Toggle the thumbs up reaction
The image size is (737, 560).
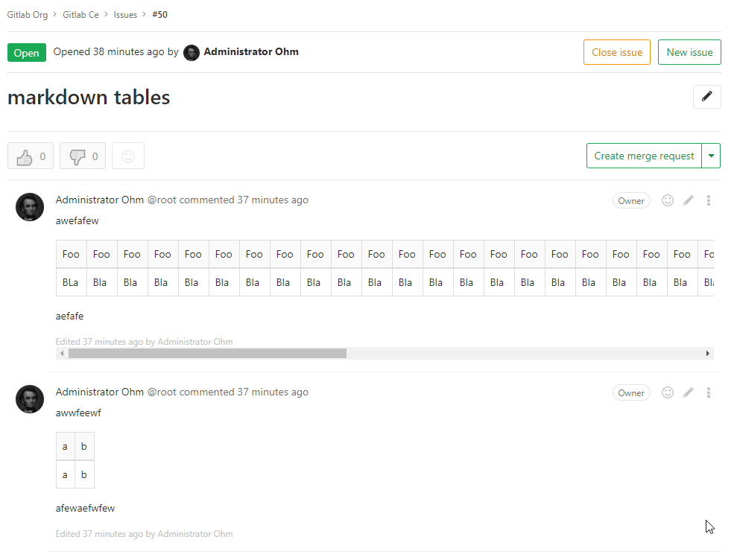click(x=31, y=156)
